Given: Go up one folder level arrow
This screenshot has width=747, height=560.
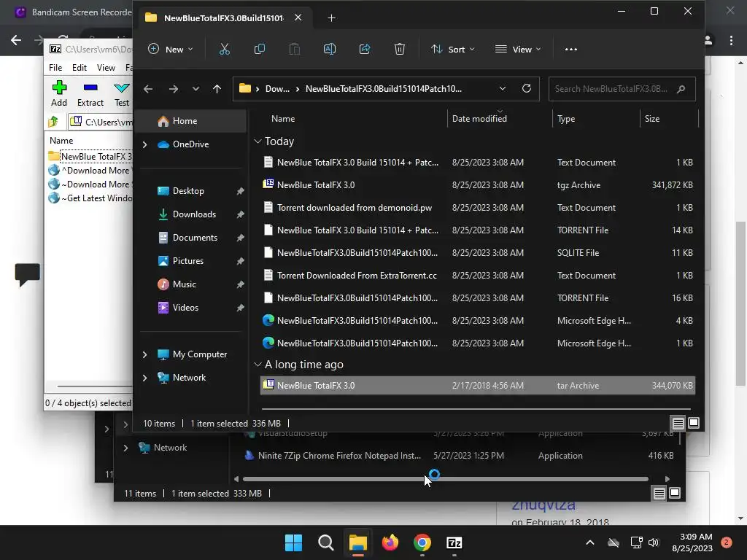Looking at the screenshot, I should click(x=217, y=89).
